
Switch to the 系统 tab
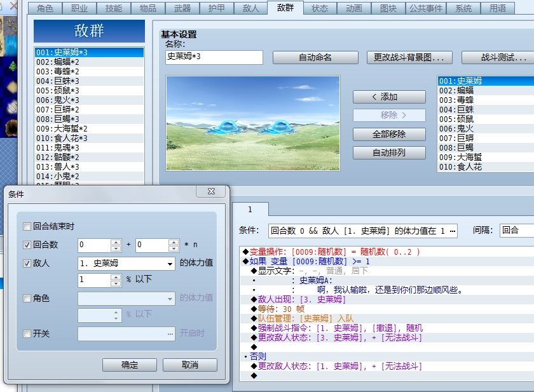click(463, 8)
